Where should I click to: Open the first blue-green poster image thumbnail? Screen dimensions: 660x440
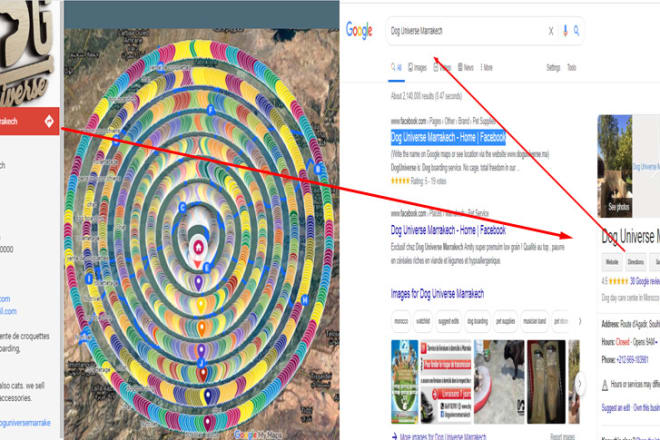(405, 381)
